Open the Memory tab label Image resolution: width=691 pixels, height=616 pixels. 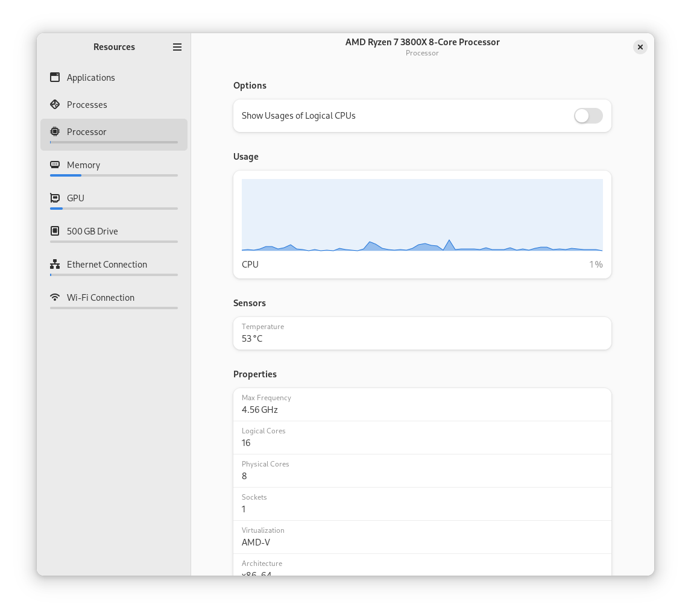coord(83,165)
